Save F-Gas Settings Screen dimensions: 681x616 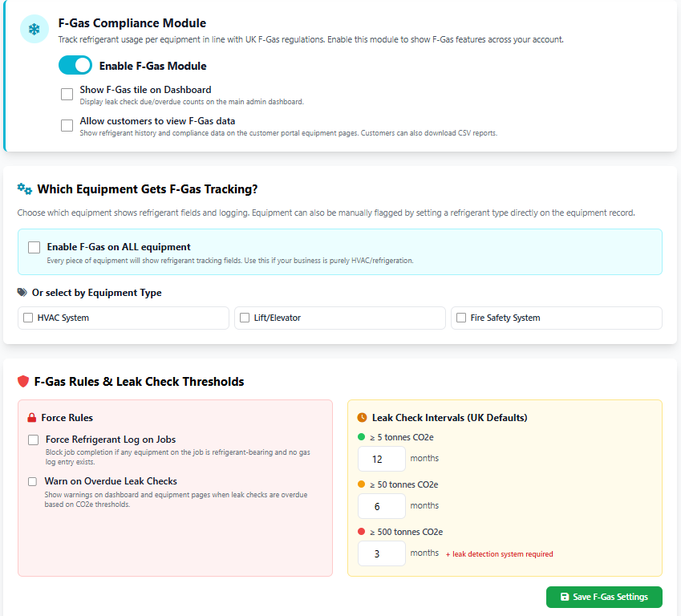click(x=604, y=597)
